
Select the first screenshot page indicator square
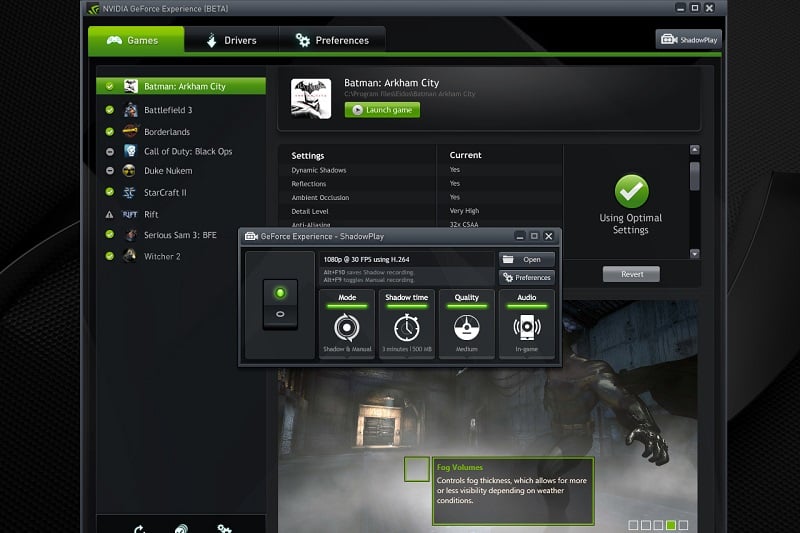tap(633, 525)
